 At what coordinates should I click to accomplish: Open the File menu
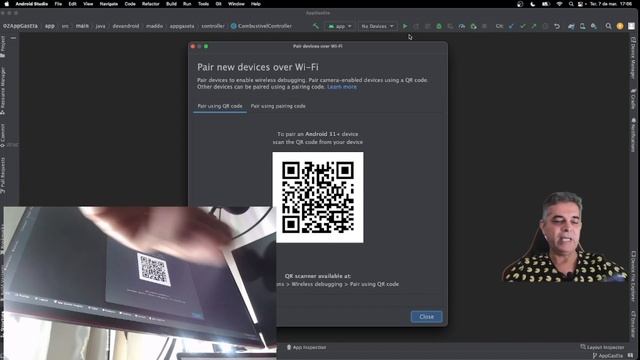point(58,4)
